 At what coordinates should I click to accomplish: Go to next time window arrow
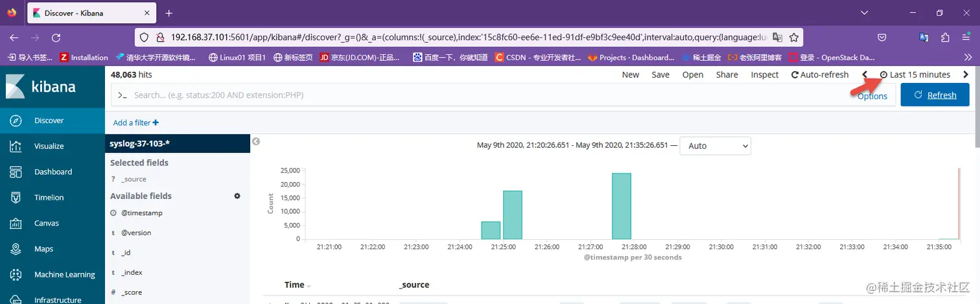pyautogui.click(x=966, y=75)
